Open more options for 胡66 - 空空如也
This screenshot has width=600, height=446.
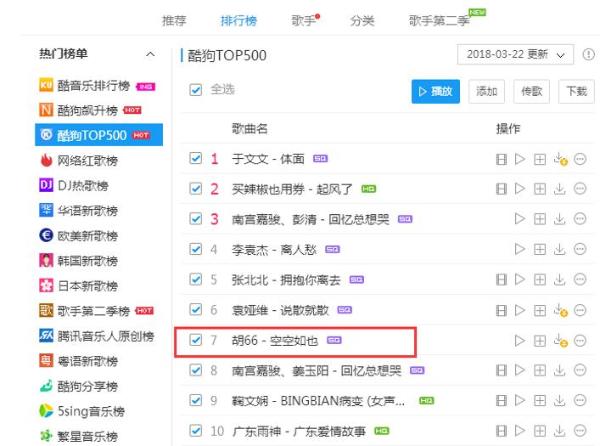click(x=579, y=342)
